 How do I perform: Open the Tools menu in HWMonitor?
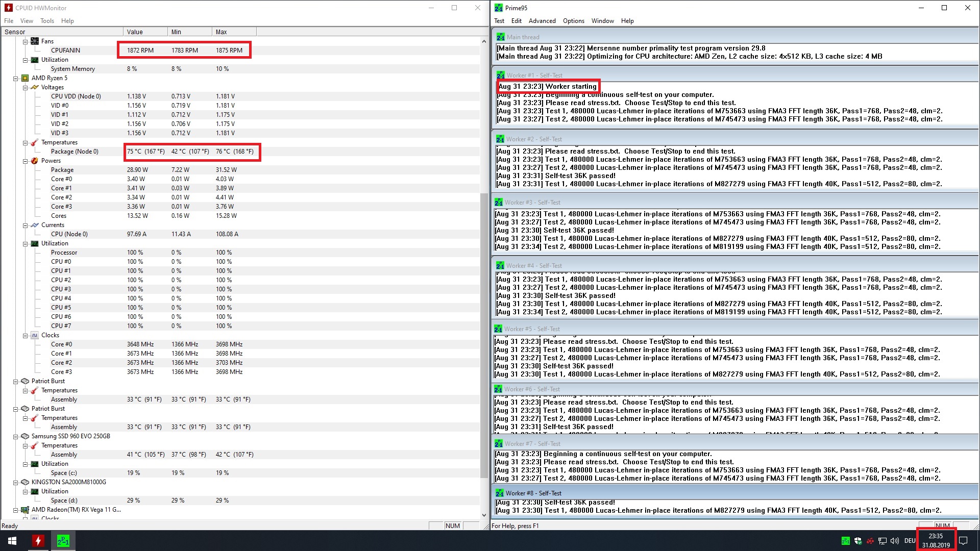pos(47,21)
